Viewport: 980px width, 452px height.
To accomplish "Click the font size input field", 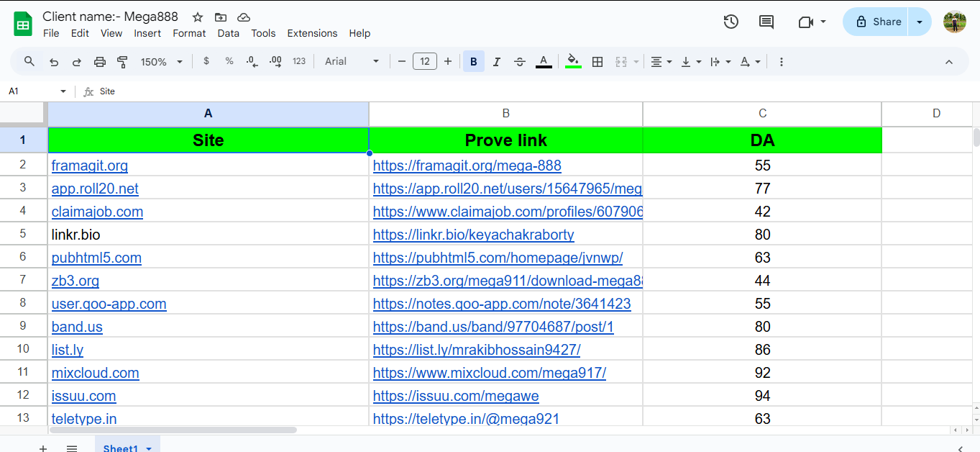I will (x=424, y=62).
